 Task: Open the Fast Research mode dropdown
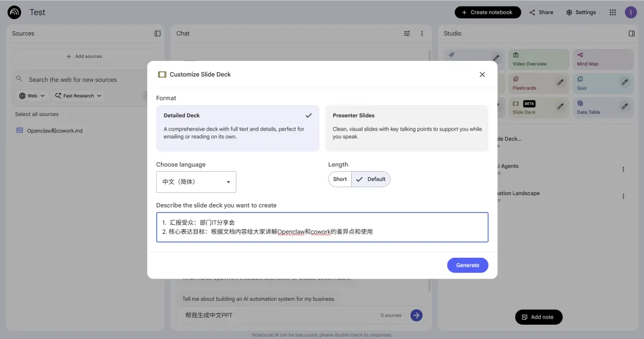point(79,95)
